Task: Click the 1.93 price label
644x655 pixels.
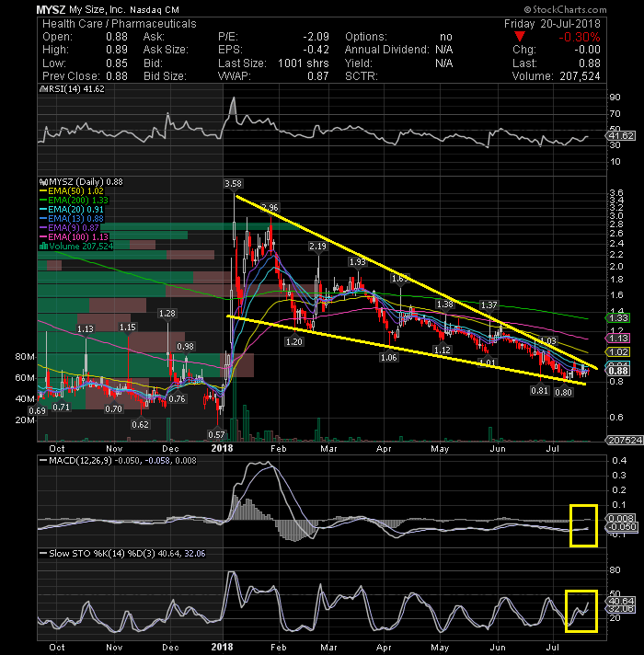Action: click(358, 262)
